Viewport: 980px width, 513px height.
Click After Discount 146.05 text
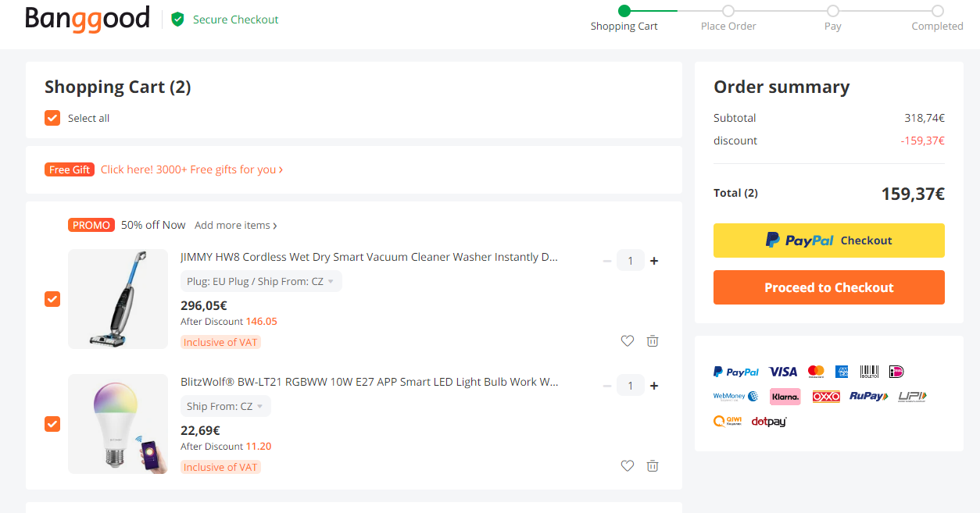pos(229,322)
